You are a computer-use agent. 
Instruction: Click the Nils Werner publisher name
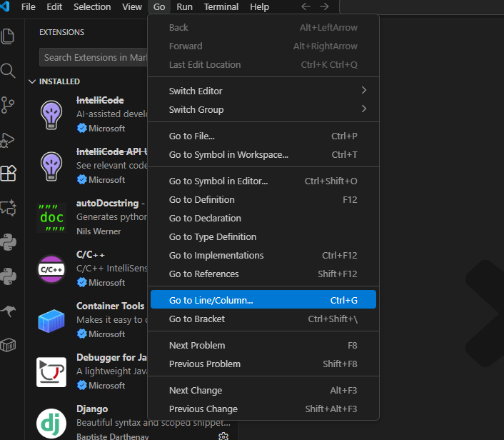coord(99,231)
